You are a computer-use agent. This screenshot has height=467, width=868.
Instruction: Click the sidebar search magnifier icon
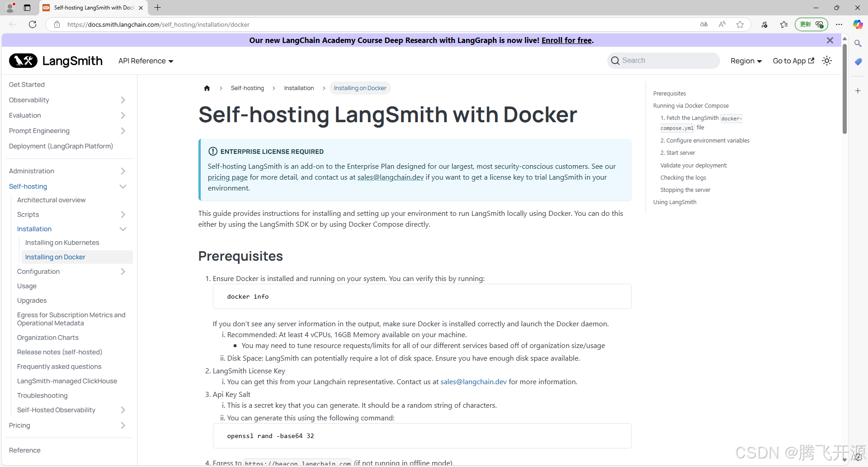[x=858, y=43]
